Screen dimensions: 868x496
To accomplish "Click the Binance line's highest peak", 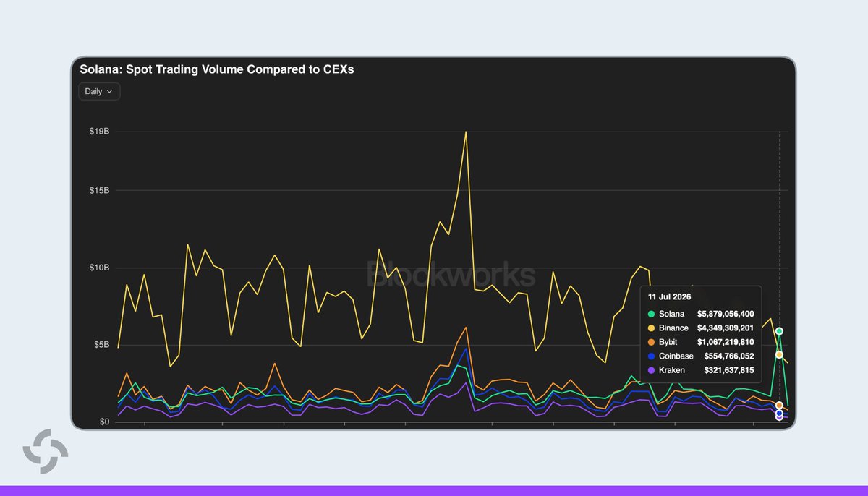I will pyautogui.click(x=466, y=132).
